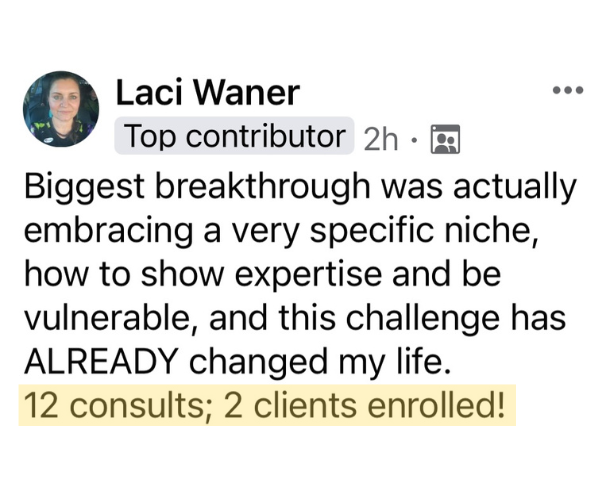610x491 pixels.
Task: Open the three-dot post options menu
Action: 568,90
